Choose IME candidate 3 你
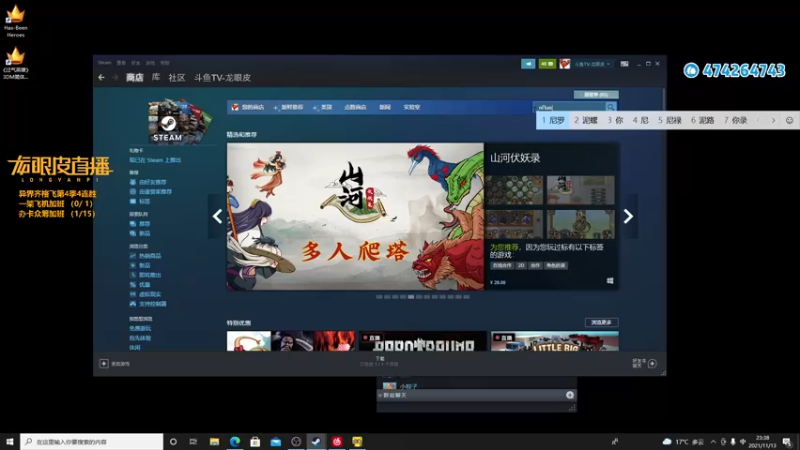The width and height of the screenshot is (800, 450). [x=615, y=120]
